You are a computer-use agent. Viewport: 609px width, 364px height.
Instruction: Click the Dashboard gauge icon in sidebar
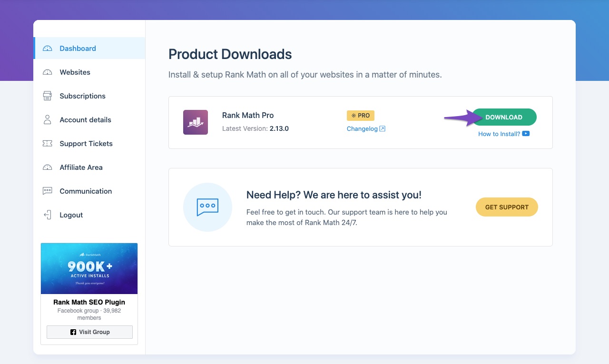click(x=47, y=49)
